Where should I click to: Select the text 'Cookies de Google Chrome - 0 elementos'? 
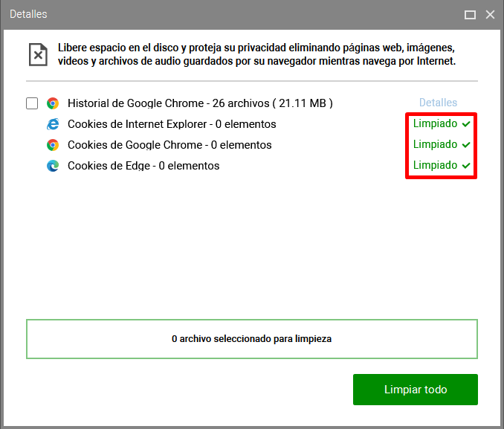(x=169, y=145)
